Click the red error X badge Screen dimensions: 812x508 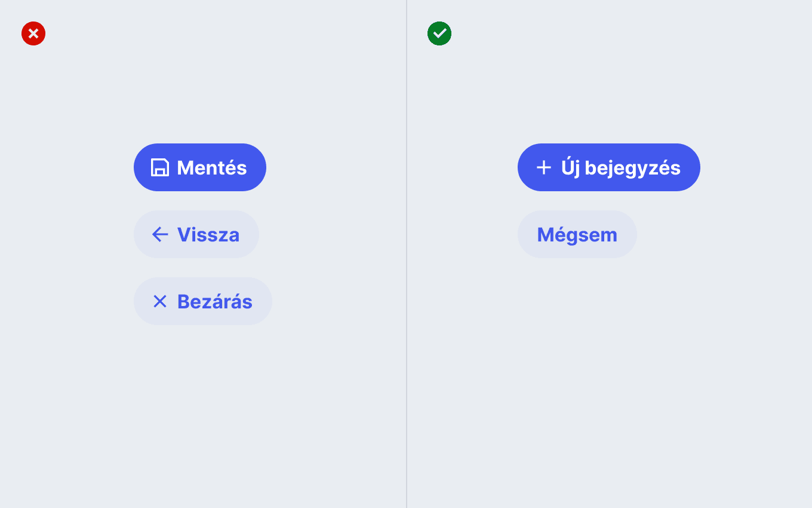33,33
